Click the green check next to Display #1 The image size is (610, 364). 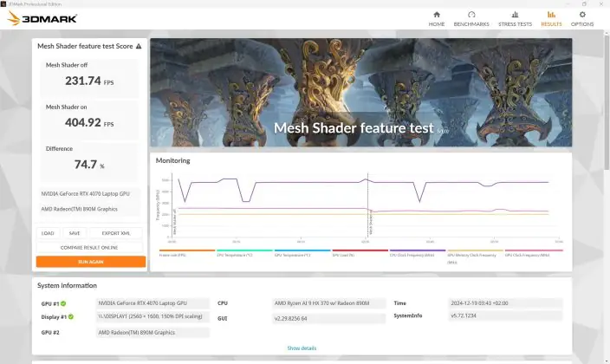(71, 317)
